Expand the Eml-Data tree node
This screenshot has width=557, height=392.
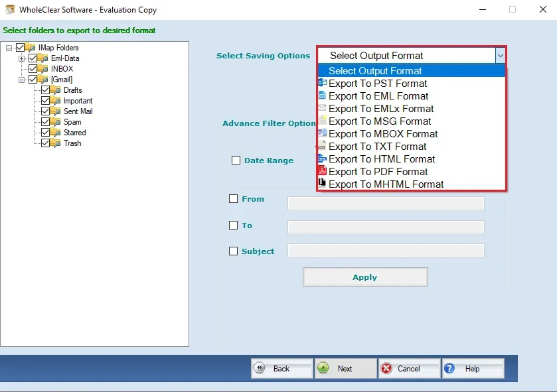point(22,58)
